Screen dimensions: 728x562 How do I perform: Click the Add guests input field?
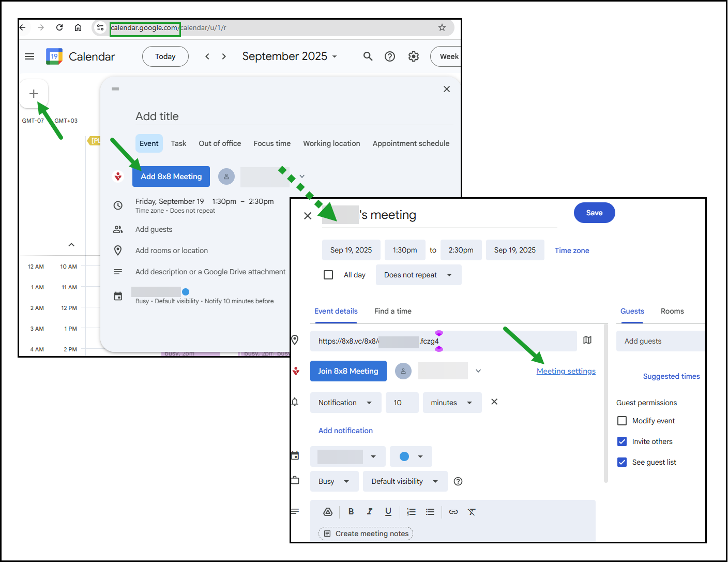pyautogui.click(x=659, y=341)
